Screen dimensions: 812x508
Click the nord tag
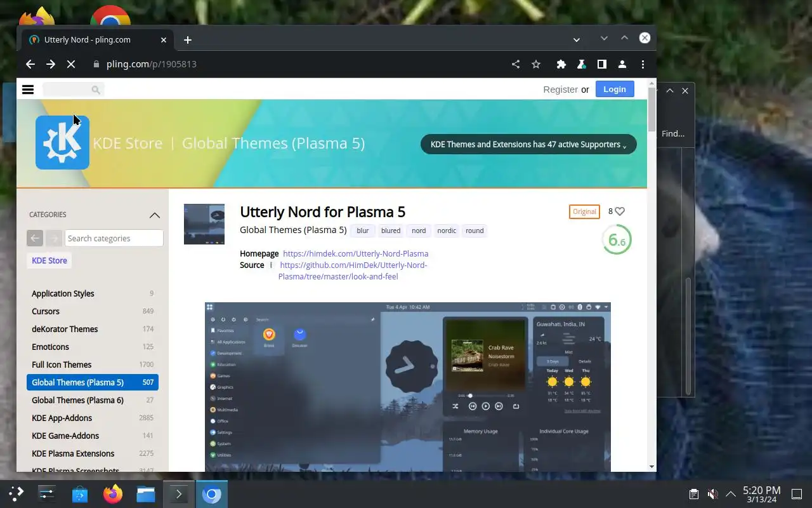pos(419,231)
